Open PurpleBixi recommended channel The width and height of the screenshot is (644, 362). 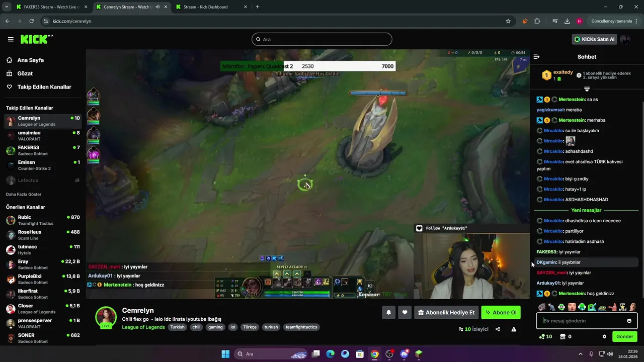42,279
